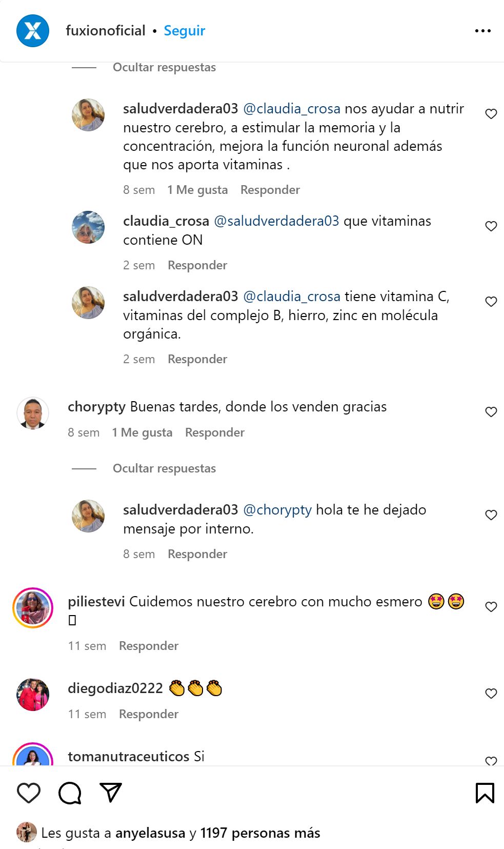The height and width of the screenshot is (849, 504).
Task: Collapse replies under the chorypty comment
Action: point(164,468)
